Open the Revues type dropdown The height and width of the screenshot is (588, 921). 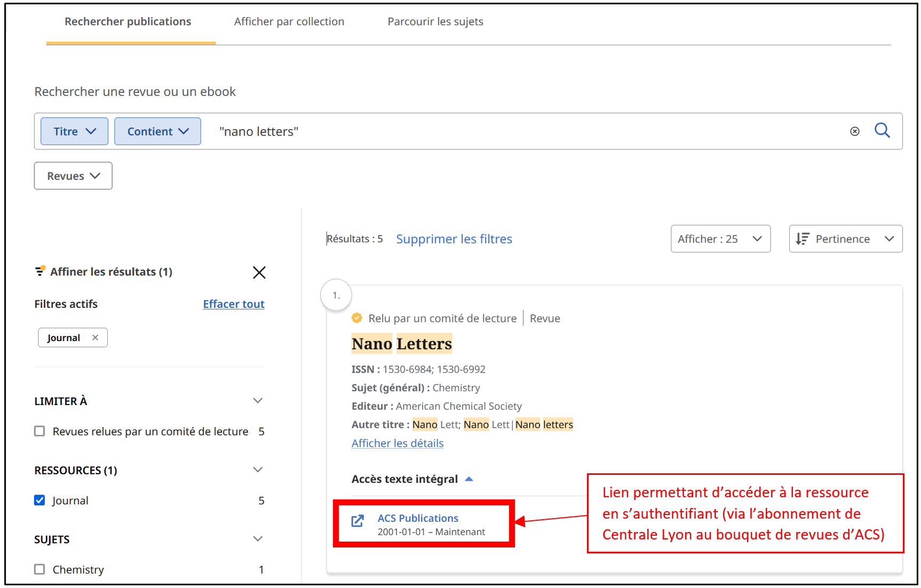pos(73,176)
